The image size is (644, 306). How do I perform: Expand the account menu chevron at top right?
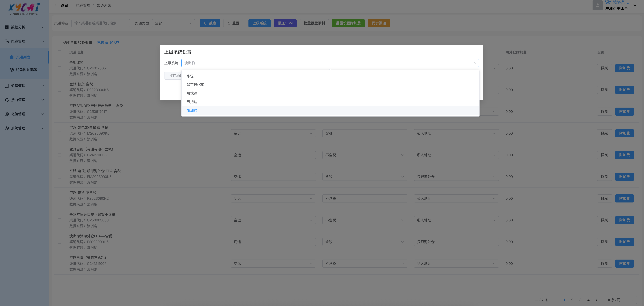pos(635,5)
